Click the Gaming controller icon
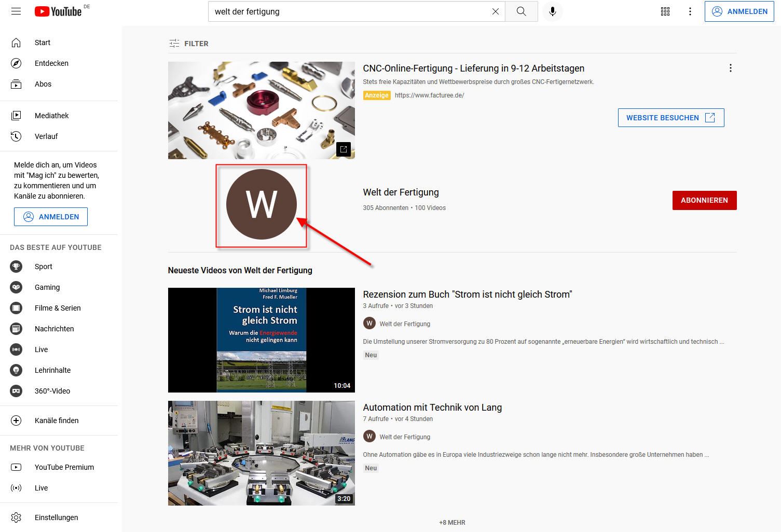Screen dimensions: 781x532 coord(16,287)
